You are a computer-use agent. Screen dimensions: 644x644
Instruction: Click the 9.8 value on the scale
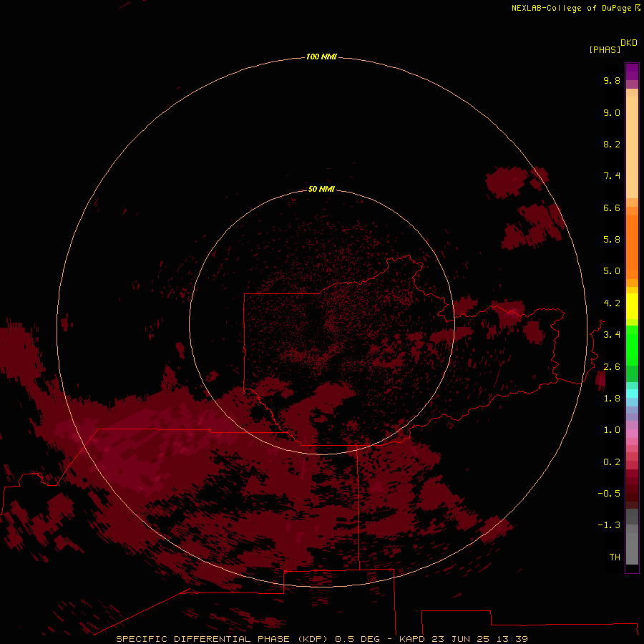[612, 80]
